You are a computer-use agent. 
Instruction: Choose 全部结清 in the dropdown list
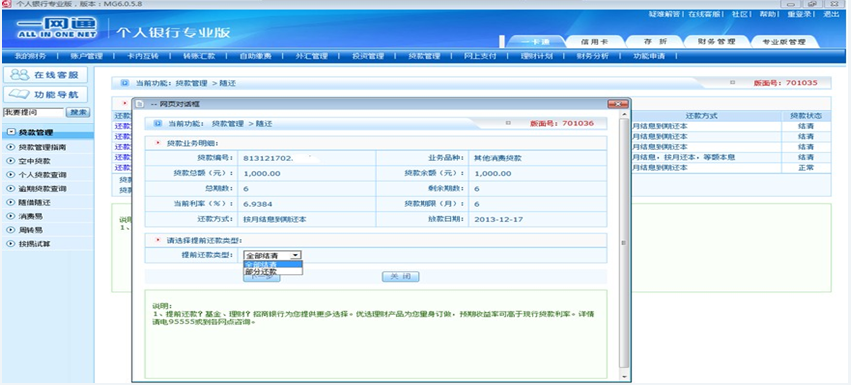coord(273,264)
